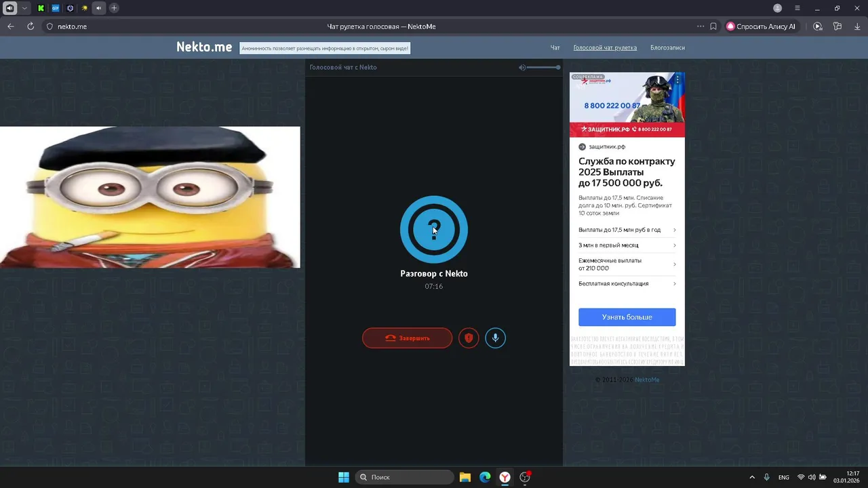
Task: Open the video play icon on browser toolbar
Action: (x=818, y=26)
